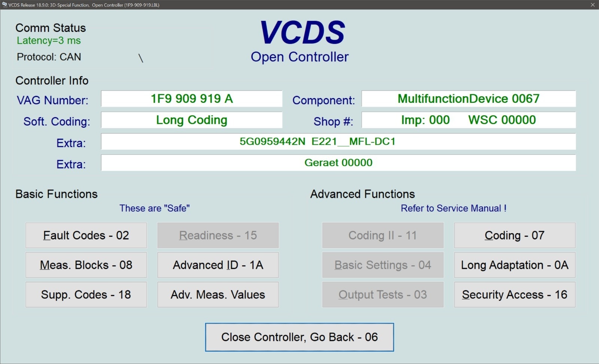Click the Comm Status heading
Viewport: 599px width, 364px height.
51,28
